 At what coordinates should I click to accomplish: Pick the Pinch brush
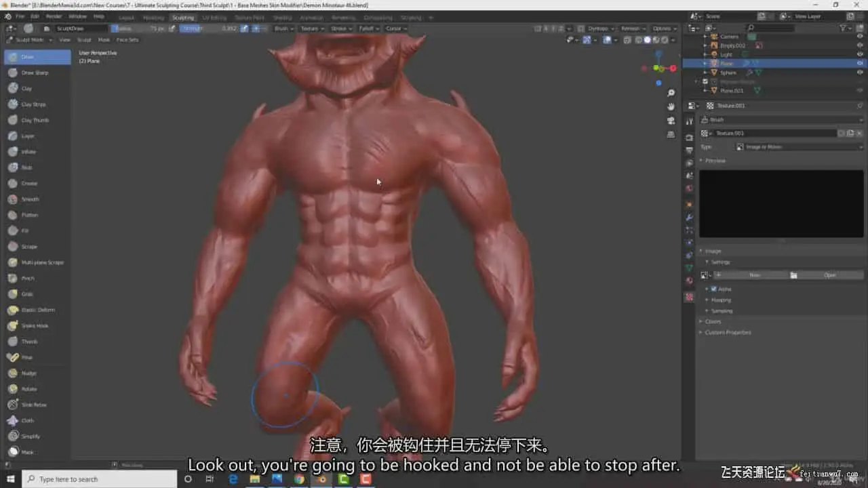click(37, 278)
